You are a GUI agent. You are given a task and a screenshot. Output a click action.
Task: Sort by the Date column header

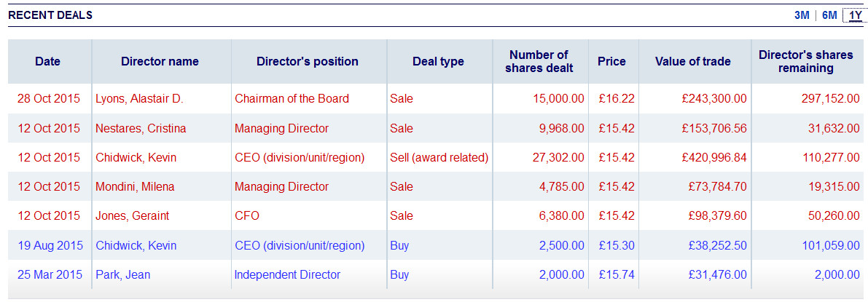[47, 62]
